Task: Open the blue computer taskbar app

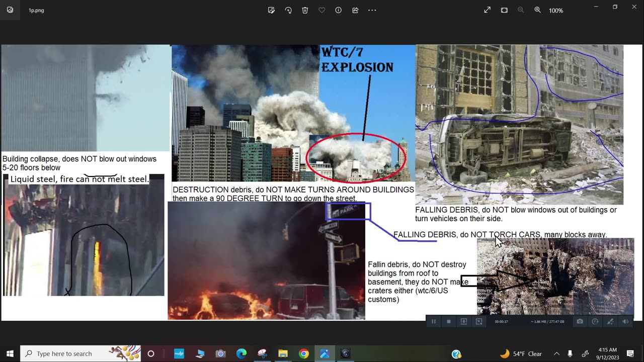Action: coord(200,353)
